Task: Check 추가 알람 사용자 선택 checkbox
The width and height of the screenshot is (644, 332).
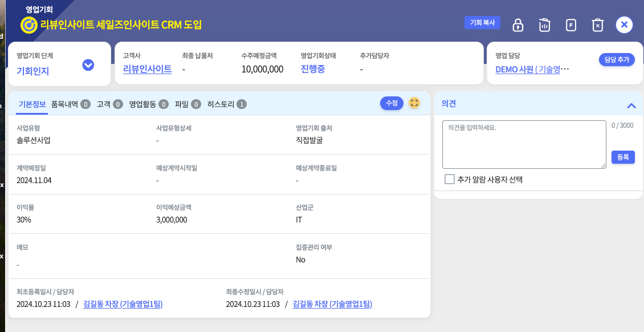Action: 450,179
